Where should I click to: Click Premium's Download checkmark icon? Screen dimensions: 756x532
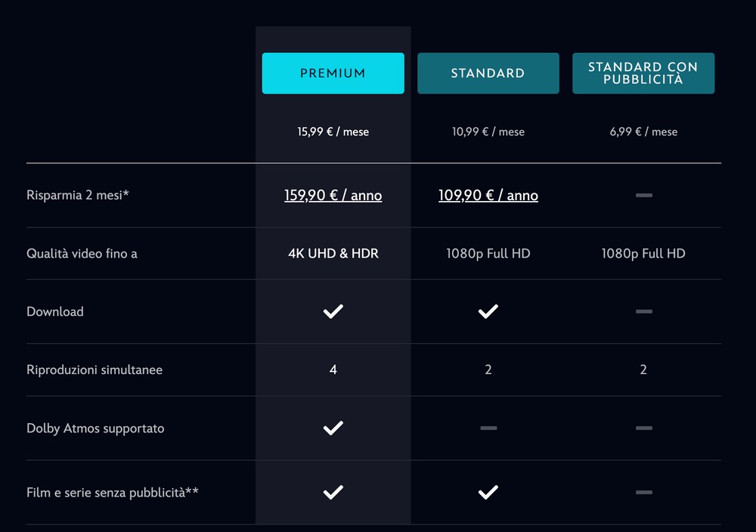pos(333,311)
